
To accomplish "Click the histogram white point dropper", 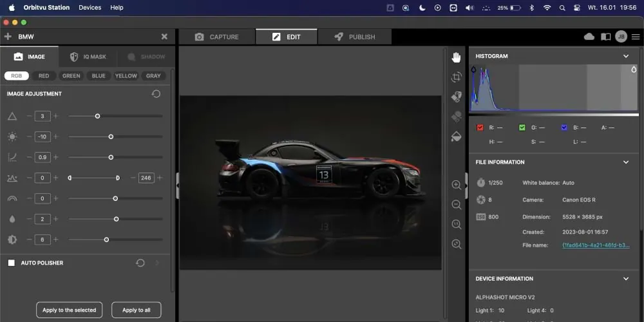I will pos(634,70).
